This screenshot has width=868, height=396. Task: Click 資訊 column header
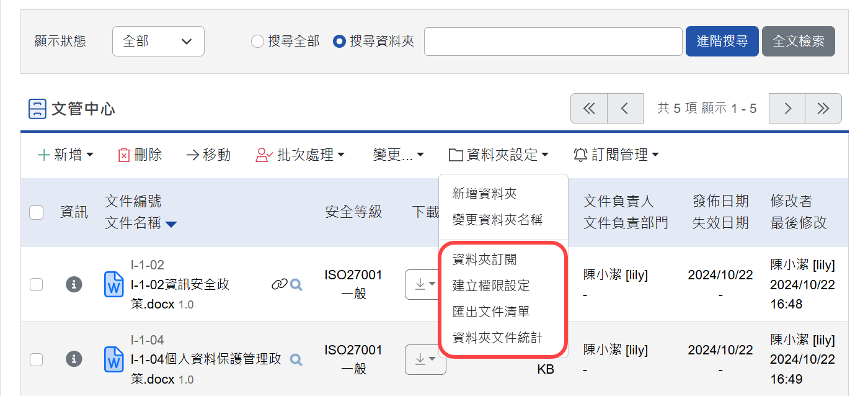[x=74, y=212]
